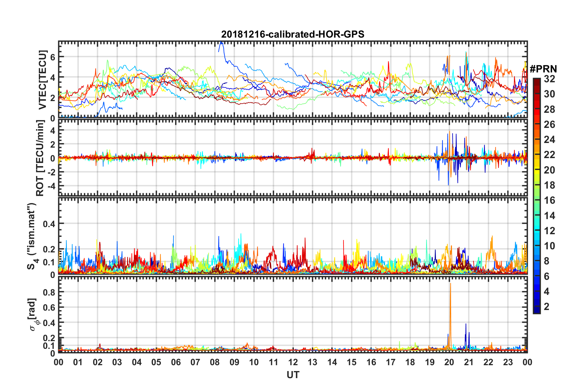Viewport: 586px width, 392px height.
Task: Select colorbar tick label "16"
Action: [x=549, y=200]
